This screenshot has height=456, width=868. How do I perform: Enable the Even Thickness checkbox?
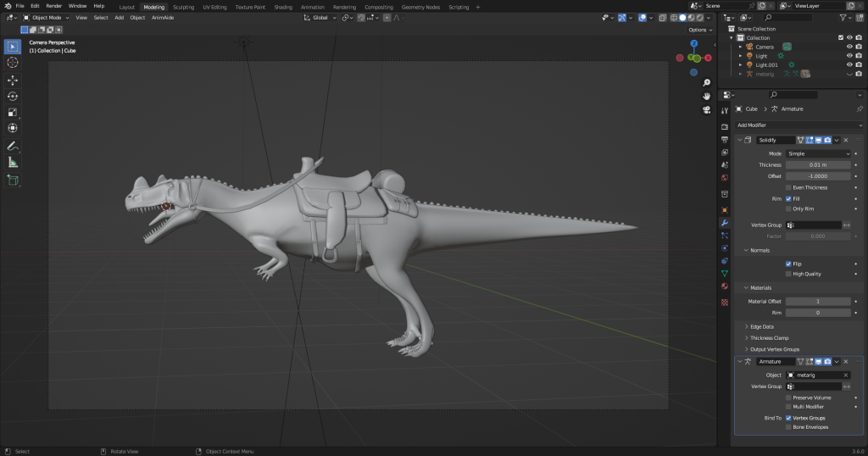tap(788, 187)
